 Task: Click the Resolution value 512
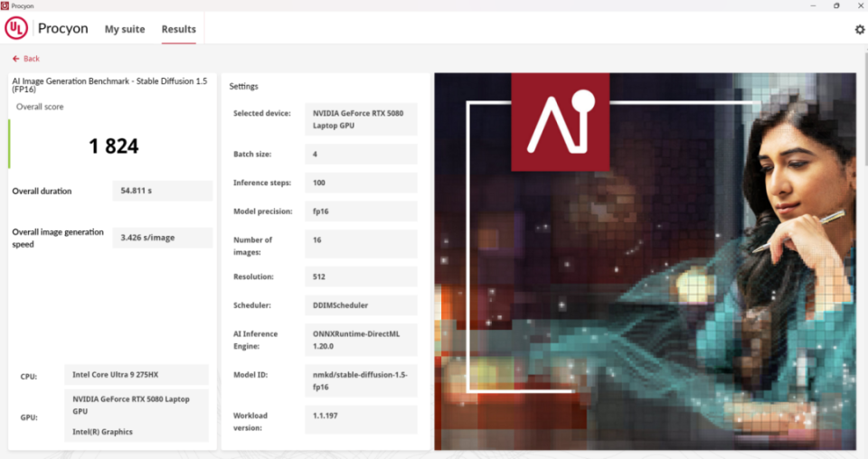[361, 276]
